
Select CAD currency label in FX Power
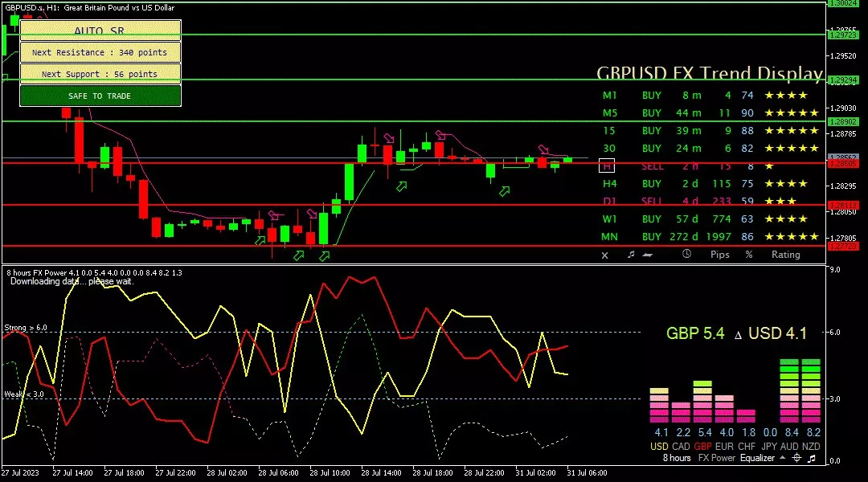[681, 446]
